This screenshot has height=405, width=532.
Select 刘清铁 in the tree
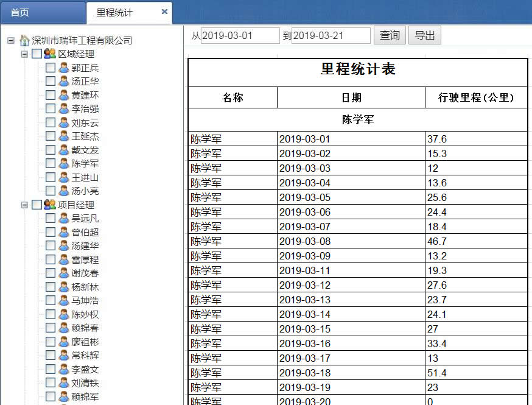pos(85,383)
